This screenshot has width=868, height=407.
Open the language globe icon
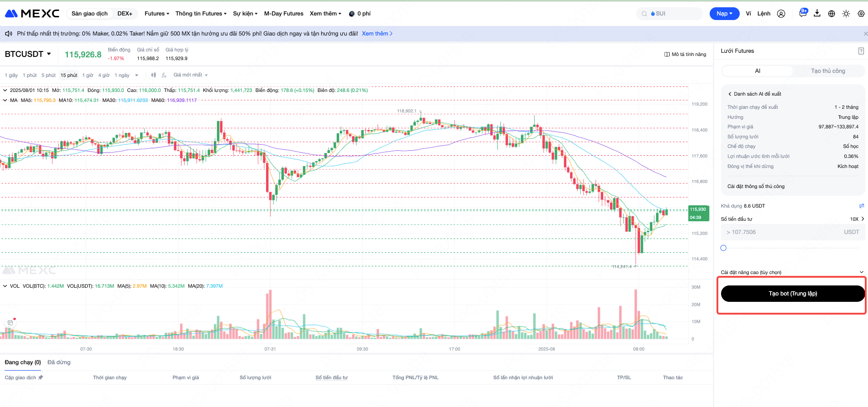pyautogui.click(x=832, y=14)
